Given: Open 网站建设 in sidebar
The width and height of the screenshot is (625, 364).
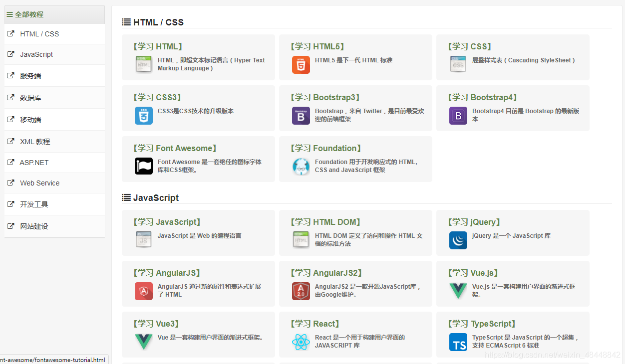Looking at the screenshot, I should coord(54,226).
